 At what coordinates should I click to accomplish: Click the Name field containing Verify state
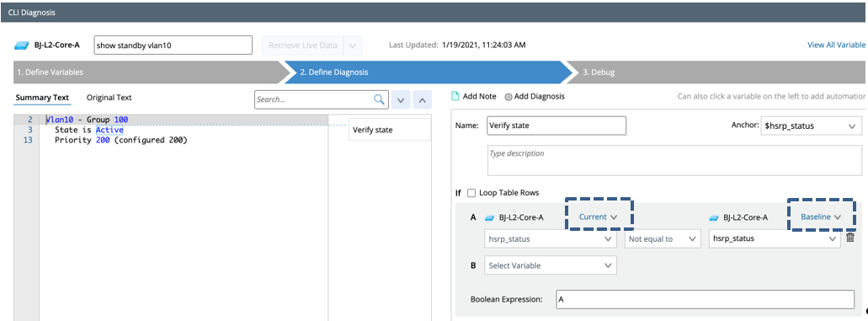[x=556, y=126]
